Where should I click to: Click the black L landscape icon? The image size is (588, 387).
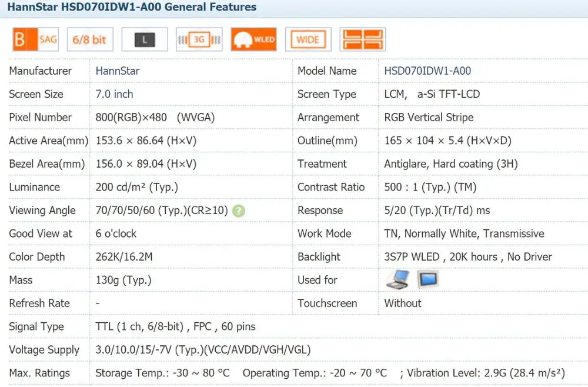145,39
